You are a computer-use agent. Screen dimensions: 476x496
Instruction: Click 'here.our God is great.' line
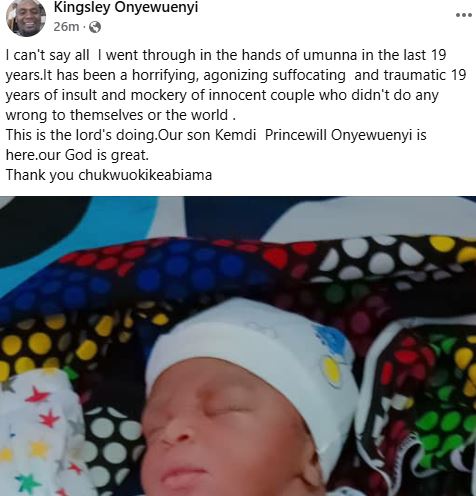(77, 155)
